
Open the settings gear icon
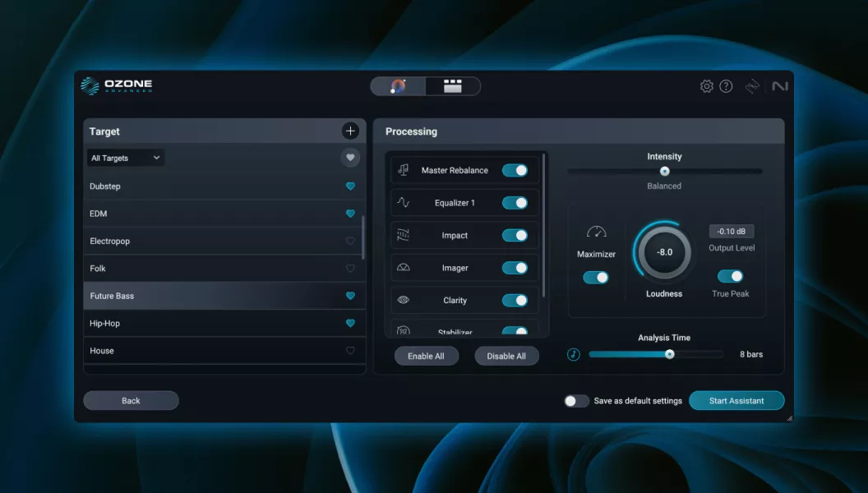(x=706, y=86)
